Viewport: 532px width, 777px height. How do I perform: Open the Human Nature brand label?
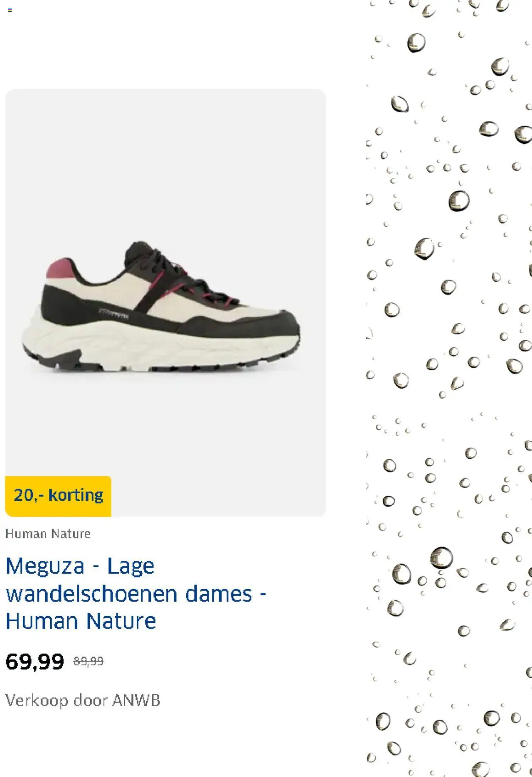(x=48, y=534)
